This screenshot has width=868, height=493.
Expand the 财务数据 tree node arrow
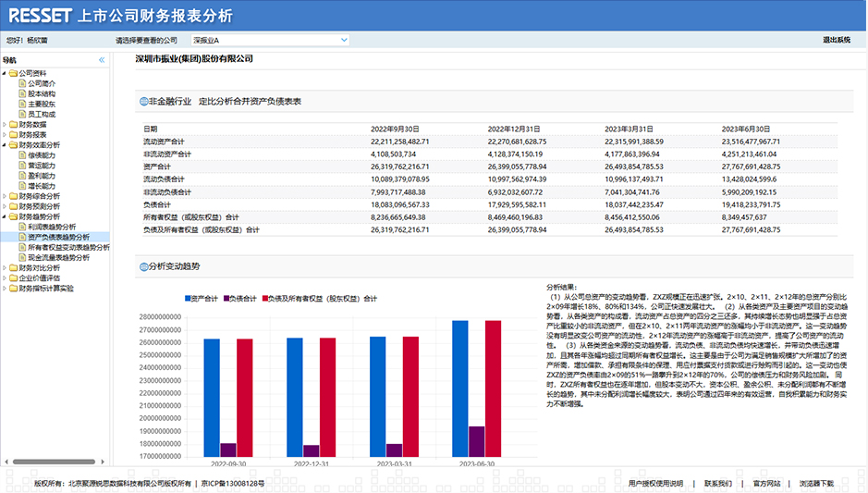[5, 125]
